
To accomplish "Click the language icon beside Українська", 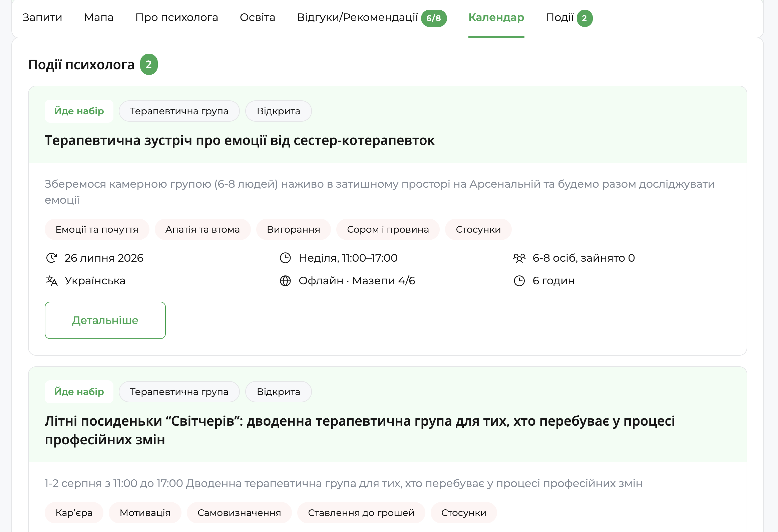I will click(x=52, y=281).
